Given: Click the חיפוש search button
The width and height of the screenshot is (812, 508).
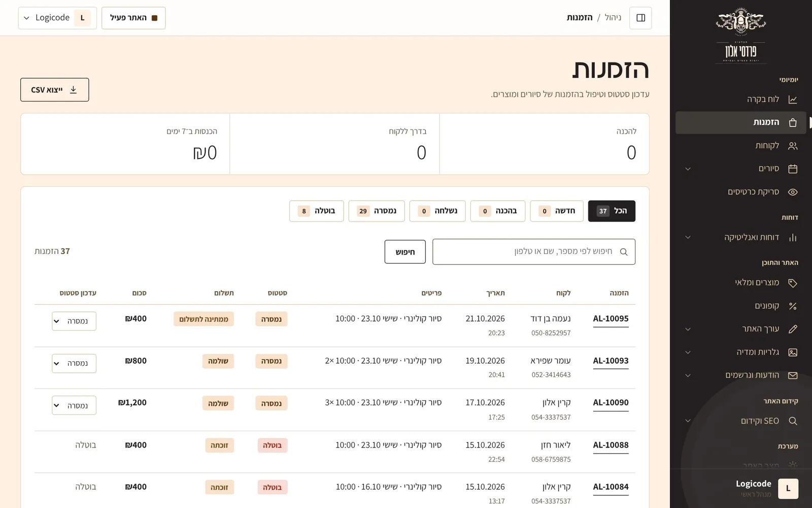Looking at the screenshot, I should click(x=405, y=252).
